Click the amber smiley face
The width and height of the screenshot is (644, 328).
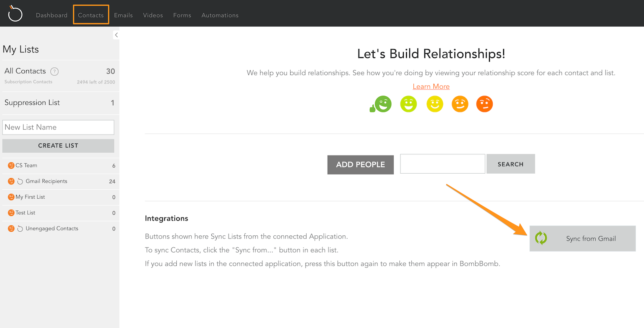pyautogui.click(x=460, y=104)
